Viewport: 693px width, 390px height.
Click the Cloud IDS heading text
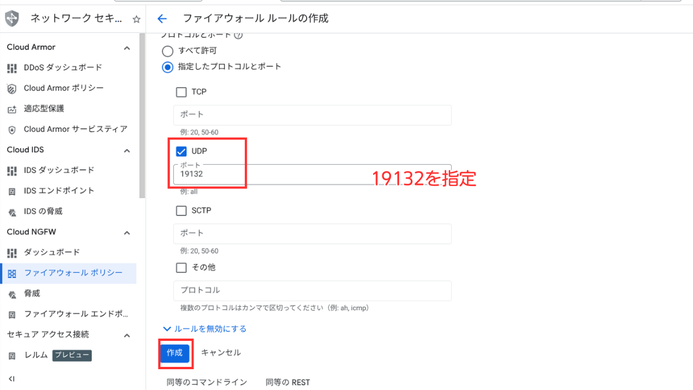click(x=25, y=150)
